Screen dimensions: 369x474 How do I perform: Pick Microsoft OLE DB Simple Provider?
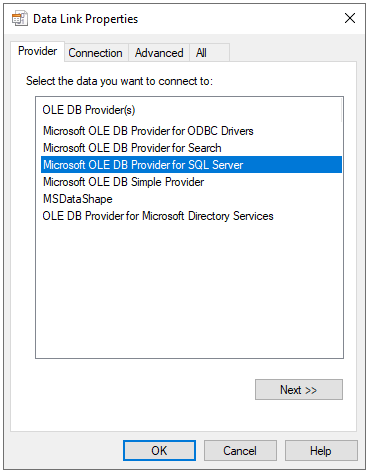(x=191, y=182)
